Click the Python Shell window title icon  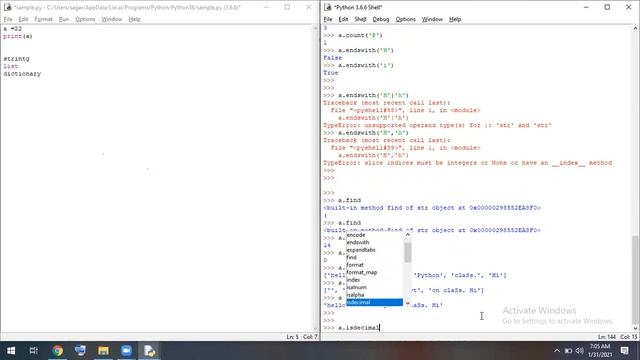pos(327,7)
